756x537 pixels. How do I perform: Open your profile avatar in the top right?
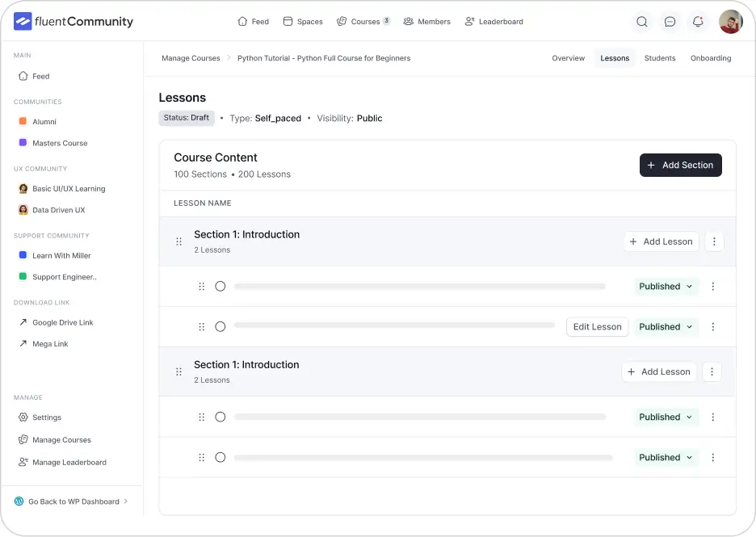[x=730, y=21]
